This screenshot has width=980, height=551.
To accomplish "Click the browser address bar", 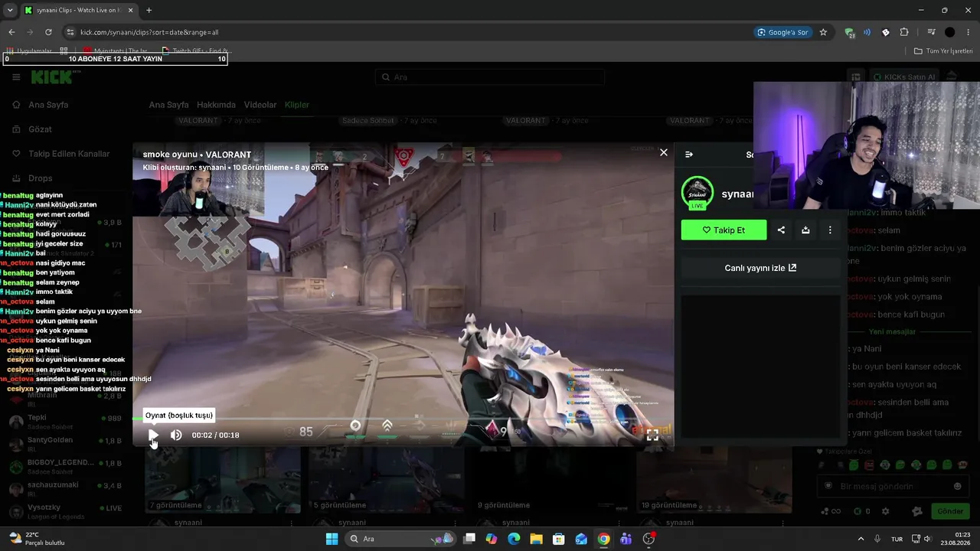I will pyautogui.click(x=406, y=32).
